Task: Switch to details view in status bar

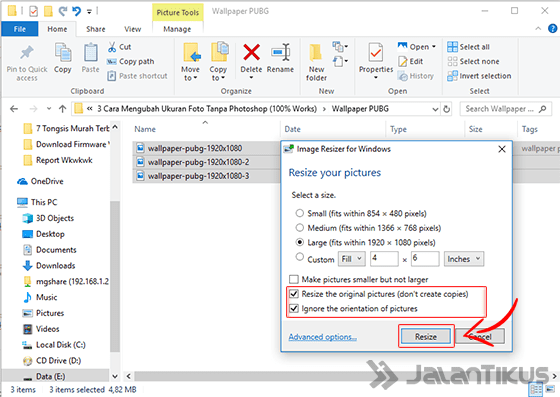Action: coord(535,389)
